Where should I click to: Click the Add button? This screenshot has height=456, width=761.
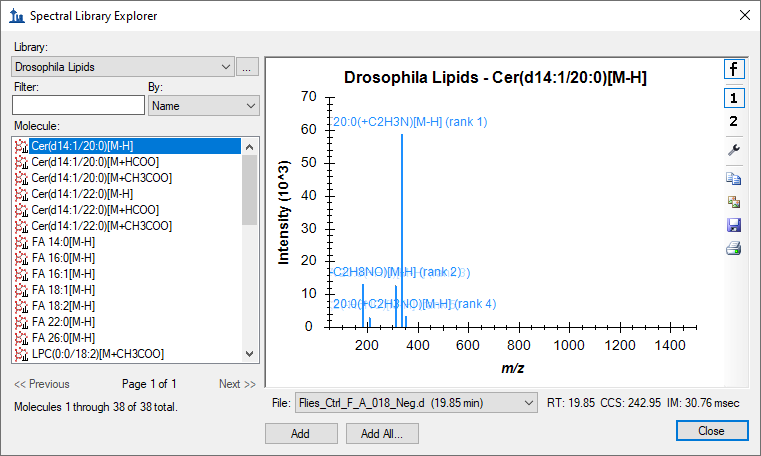coord(301,434)
